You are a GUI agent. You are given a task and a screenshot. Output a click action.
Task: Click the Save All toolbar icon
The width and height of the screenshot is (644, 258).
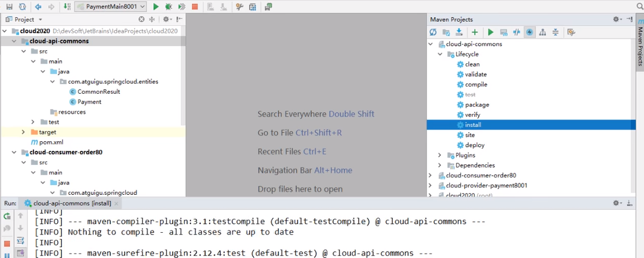pos(9,6)
